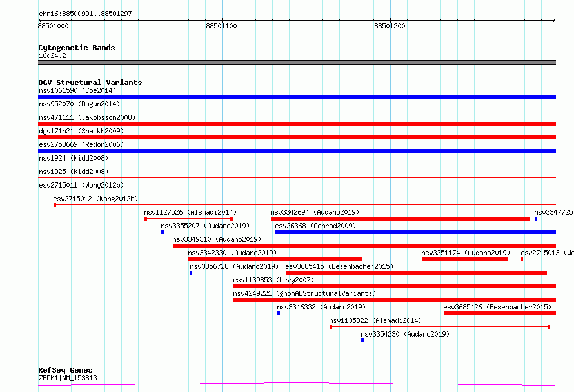The image size is (574, 392).
Task: Select the nsv3354230 (Audano2019) blue marker
Action: pyautogui.click(x=362, y=340)
